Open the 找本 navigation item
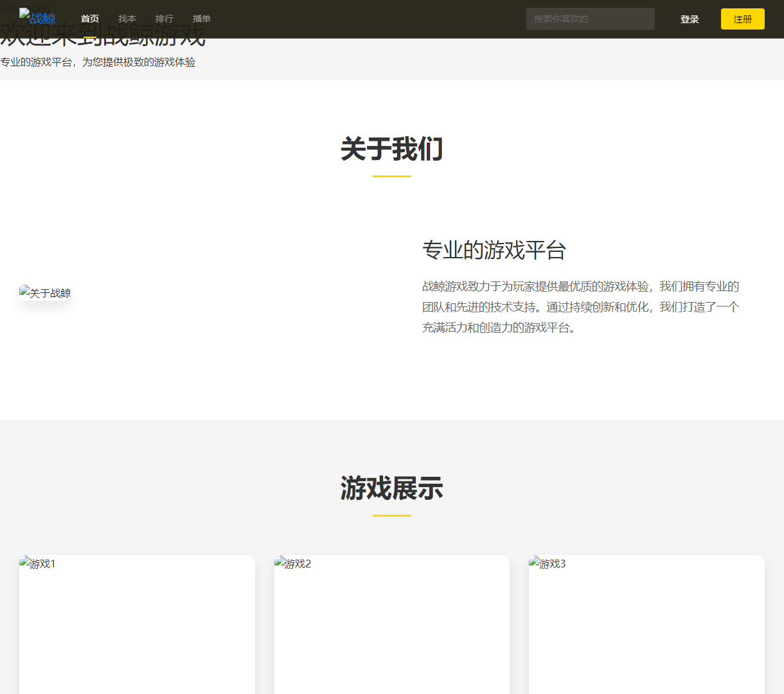Image resolution: width=784 pixels, height=694 pixels. [127, 19]
